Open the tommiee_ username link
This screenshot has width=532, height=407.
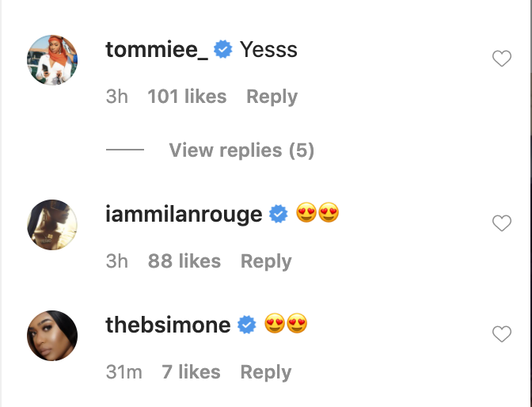tap(156, 50)
